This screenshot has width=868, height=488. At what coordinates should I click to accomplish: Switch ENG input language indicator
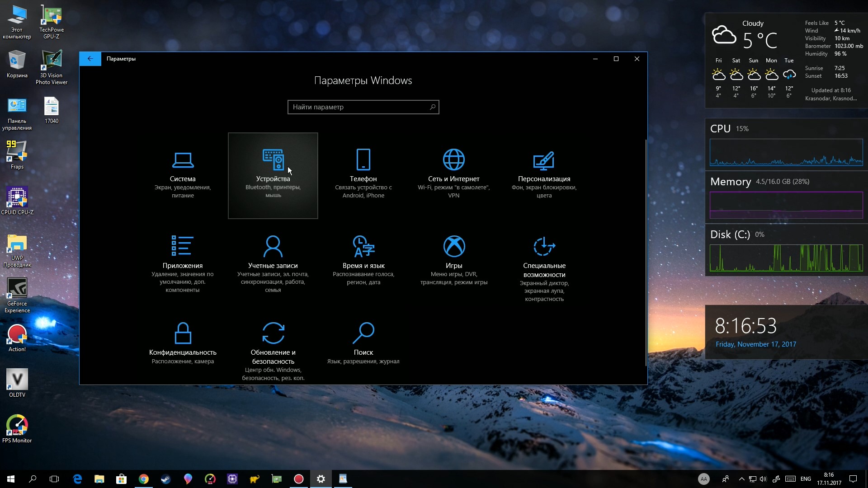pyautogui.click(x=806, y=479)
